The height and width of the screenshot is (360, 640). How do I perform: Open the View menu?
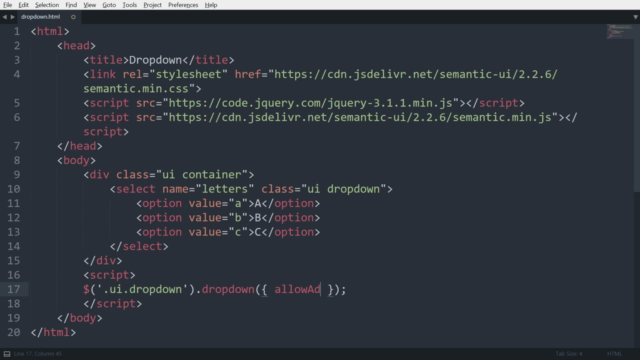(89, 5)
